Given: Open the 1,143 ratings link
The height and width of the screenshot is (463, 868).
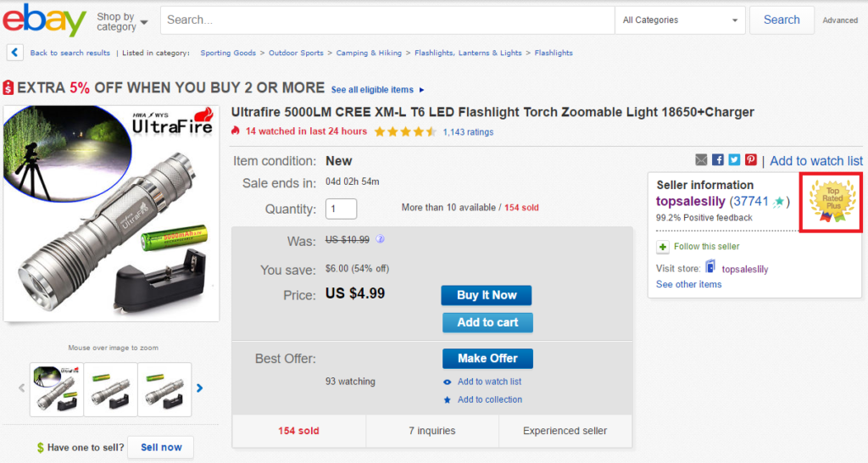Looking at the screenshot, I should [x=468, y=131].
